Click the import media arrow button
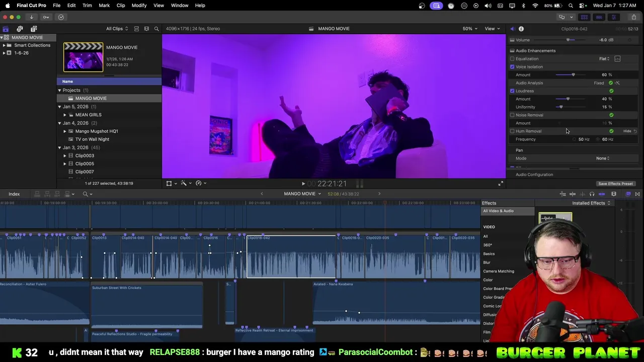 point(31,17)
